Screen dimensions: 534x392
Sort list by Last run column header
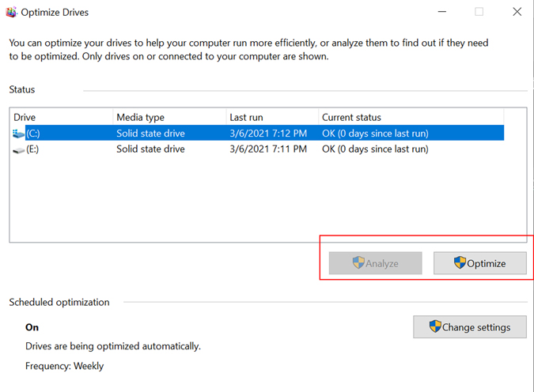272,118
